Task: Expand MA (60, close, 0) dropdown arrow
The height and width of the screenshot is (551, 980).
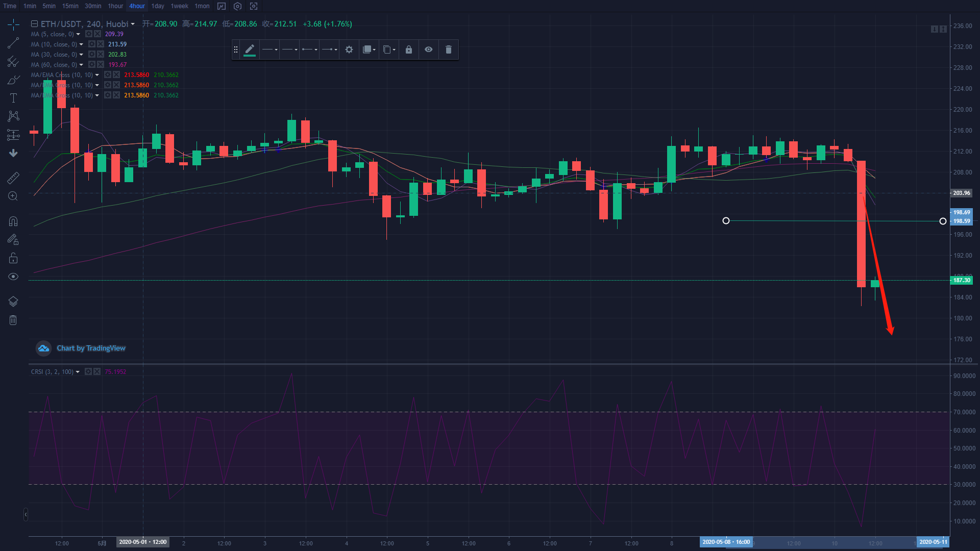Action: click(x=81, y=65)
